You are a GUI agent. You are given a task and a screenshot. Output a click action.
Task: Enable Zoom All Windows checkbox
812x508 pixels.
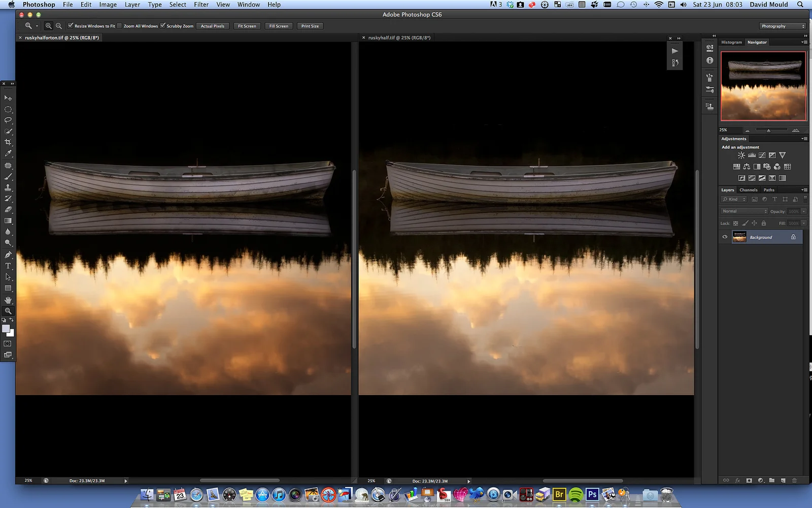[120, 26]
